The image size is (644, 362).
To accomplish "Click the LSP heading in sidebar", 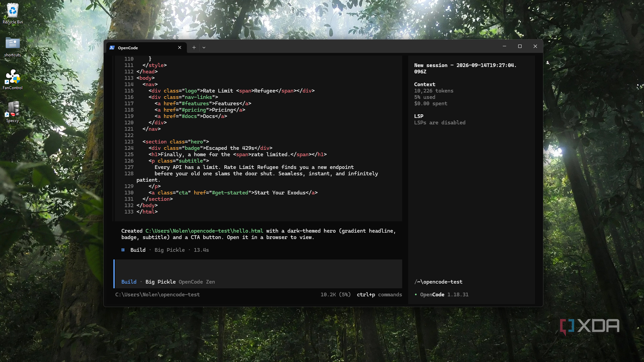I will [418, 116].
